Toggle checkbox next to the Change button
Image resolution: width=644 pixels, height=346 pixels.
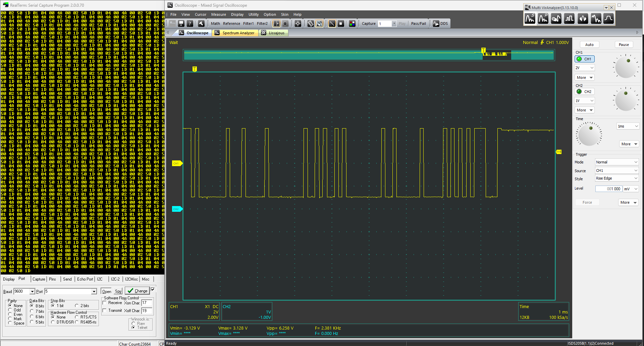(153, 289)
